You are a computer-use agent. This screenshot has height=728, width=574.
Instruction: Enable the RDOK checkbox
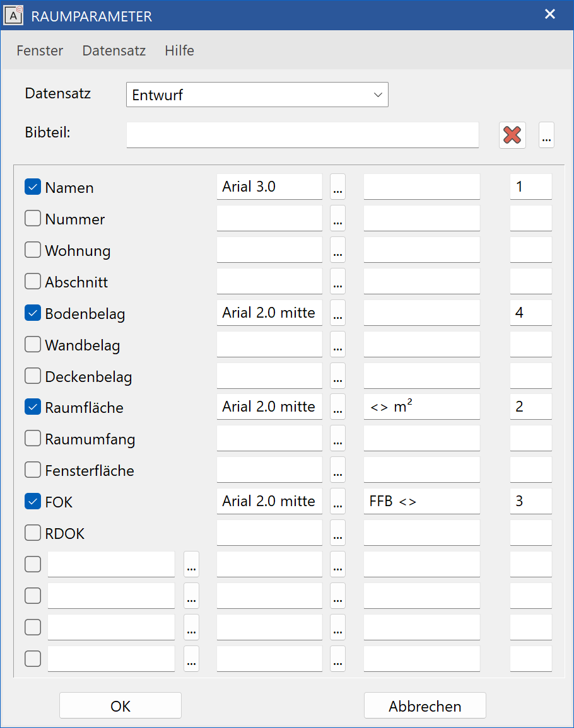(33, 533)
